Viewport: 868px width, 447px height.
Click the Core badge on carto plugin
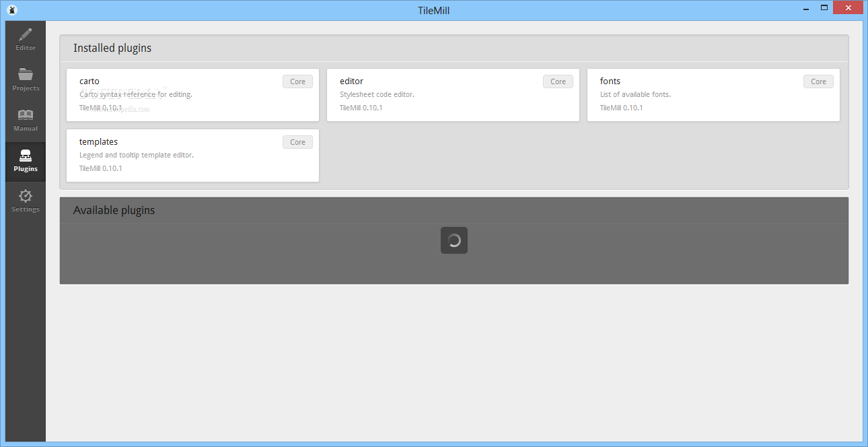tap(297, 81)
